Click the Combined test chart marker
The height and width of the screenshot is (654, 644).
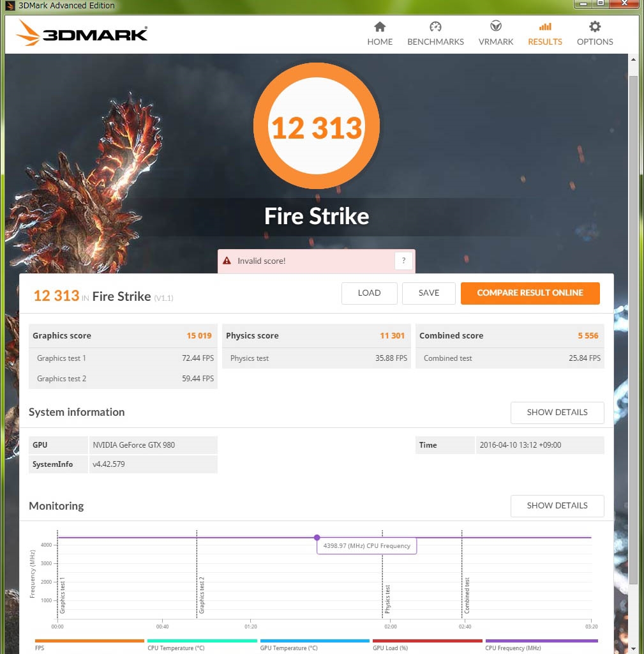pos(467,596)
